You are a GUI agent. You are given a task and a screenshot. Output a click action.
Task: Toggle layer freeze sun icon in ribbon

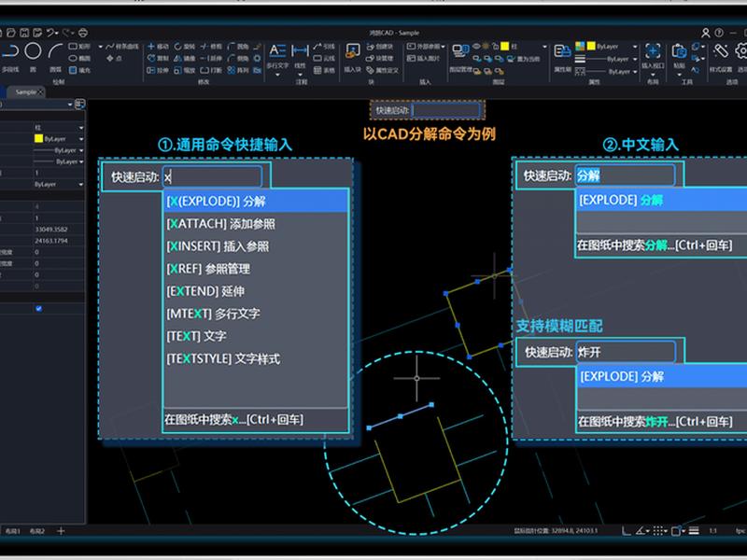pos(486,46)
